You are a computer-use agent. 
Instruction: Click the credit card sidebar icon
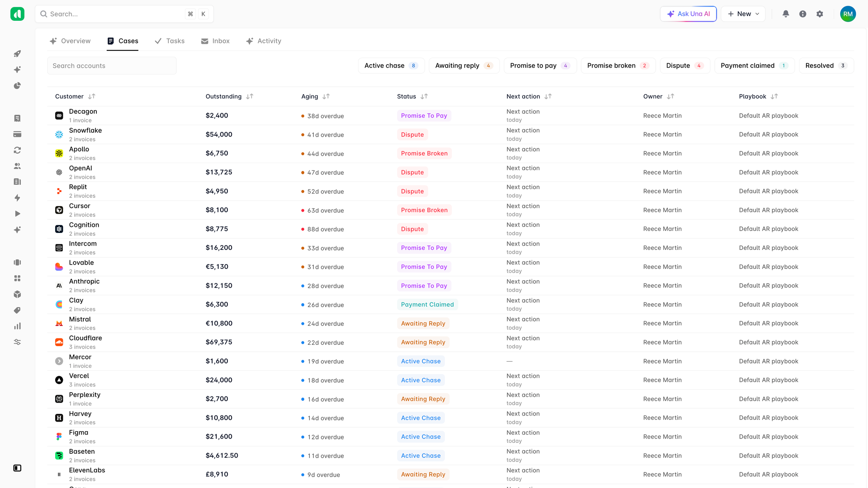click(x=17, y=134)
